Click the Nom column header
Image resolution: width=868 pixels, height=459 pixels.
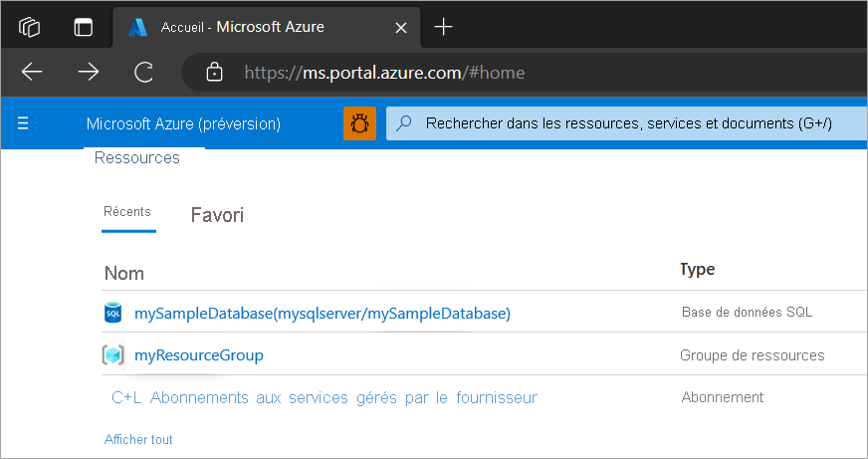124,273
